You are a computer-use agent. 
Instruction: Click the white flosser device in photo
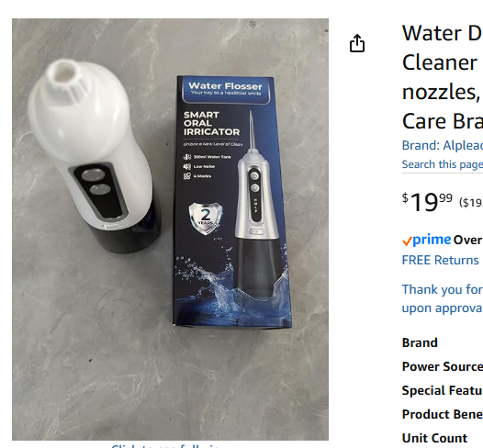pos(94,155)
